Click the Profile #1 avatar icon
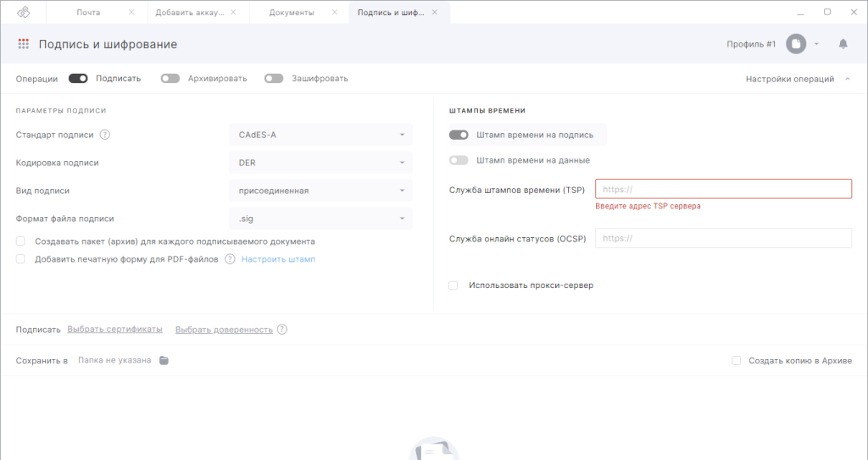The width and height of the screenshot is (868, 460). tap(795, 44)
